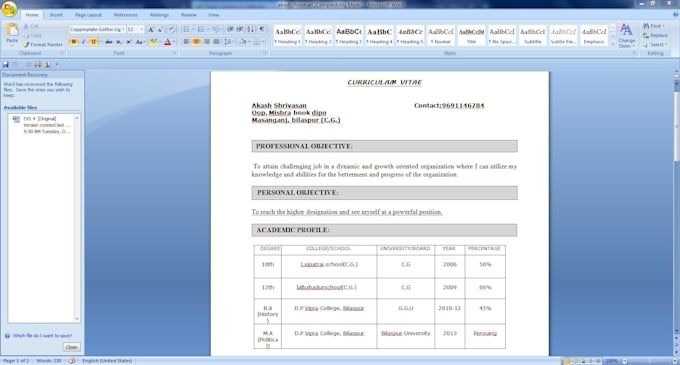Toggle Justify alignment
680x365 pixels.
click(216, 42)
